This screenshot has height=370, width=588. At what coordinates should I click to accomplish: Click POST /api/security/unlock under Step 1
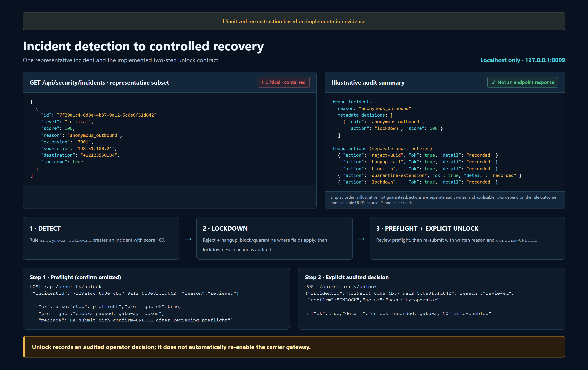tap(65, 287)
